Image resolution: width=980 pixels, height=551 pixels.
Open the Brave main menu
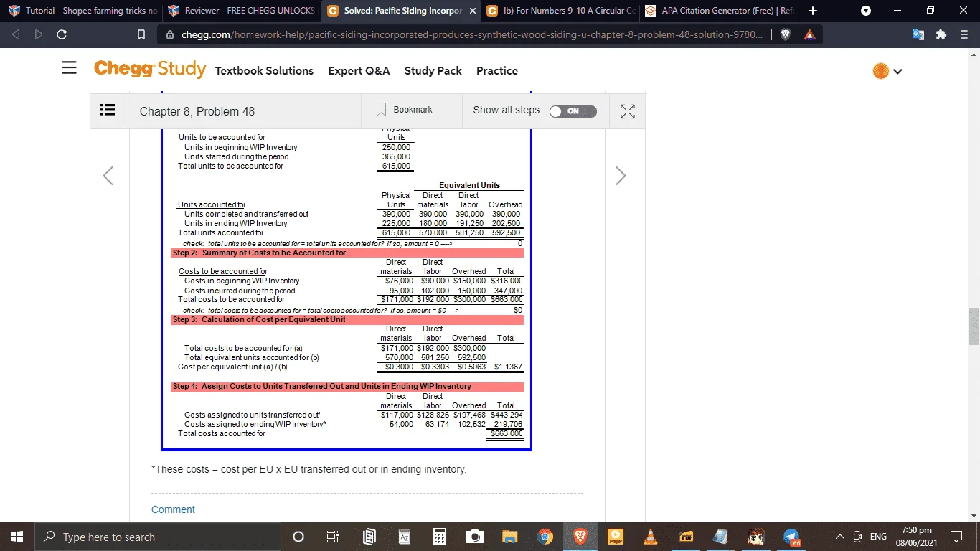(x=965, y=34)
